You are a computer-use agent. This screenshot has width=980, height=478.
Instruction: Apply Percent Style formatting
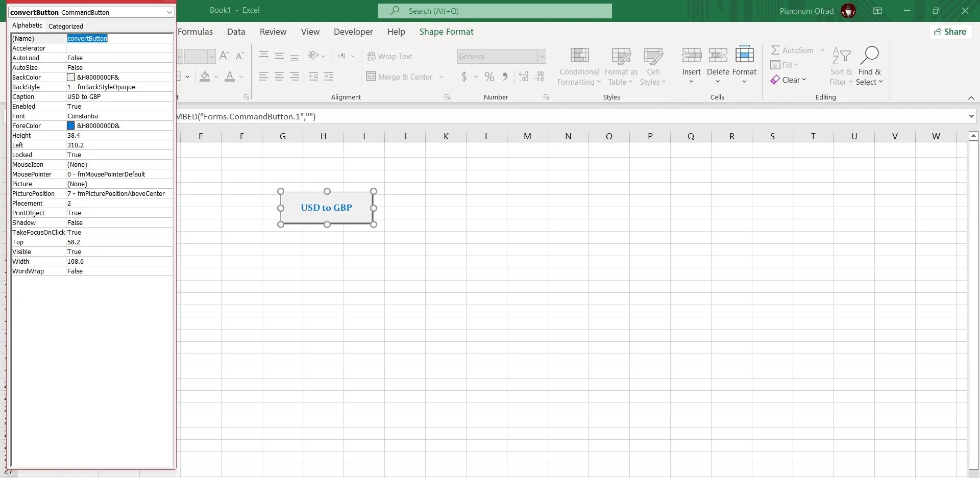[489, 77]
